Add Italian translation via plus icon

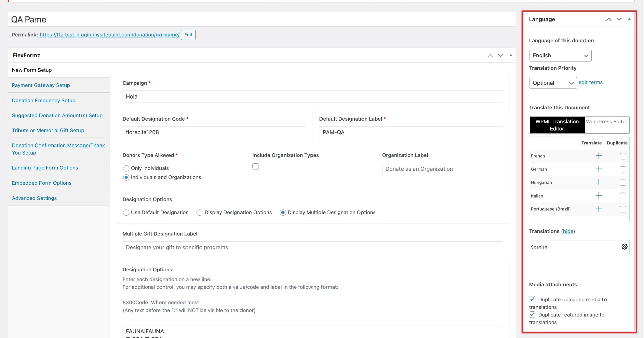pyautogui.click(x=599, y=196)
